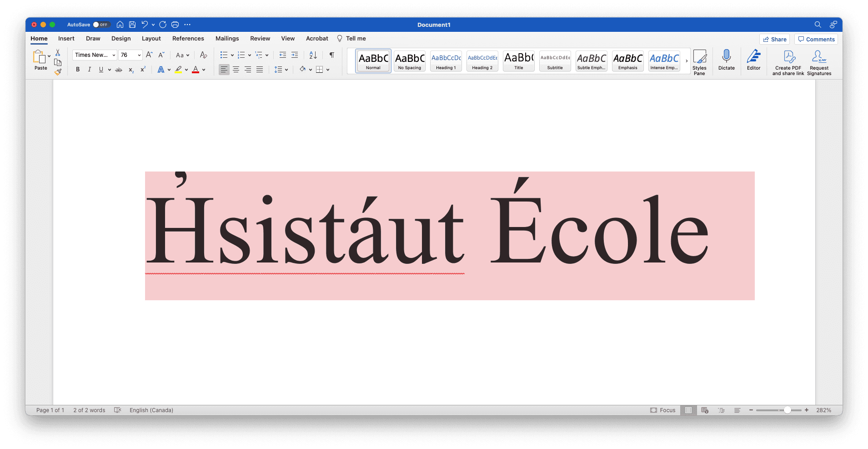Viewport: 868px width, 449px height.
Task: Open the Draw tab
Action: click(93, 38)
